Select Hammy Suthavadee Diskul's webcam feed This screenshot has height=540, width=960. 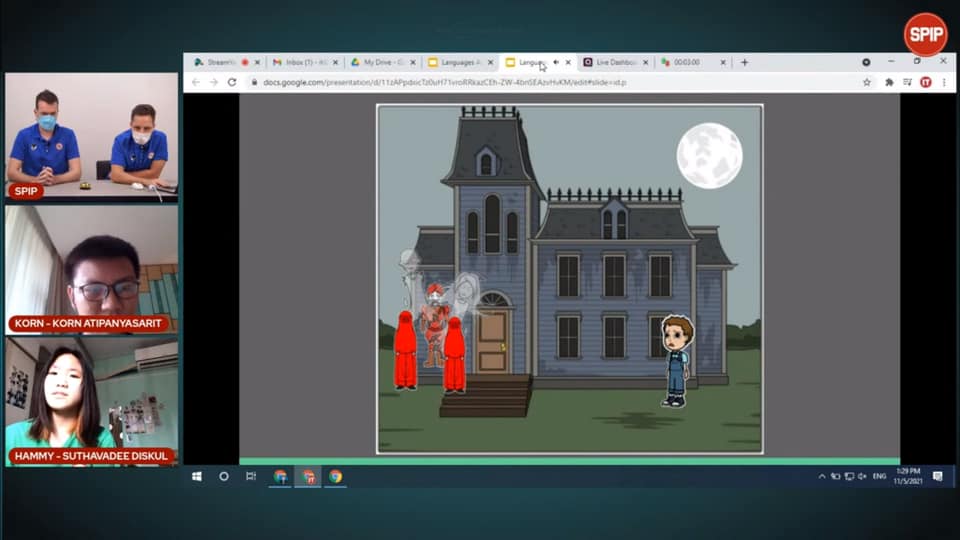click(x=92, y=402)
